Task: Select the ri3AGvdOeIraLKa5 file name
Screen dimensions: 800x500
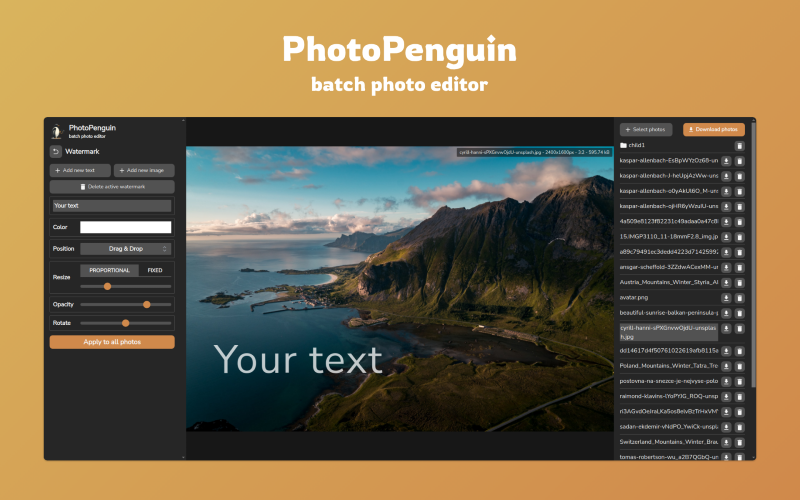Action: 669,411
